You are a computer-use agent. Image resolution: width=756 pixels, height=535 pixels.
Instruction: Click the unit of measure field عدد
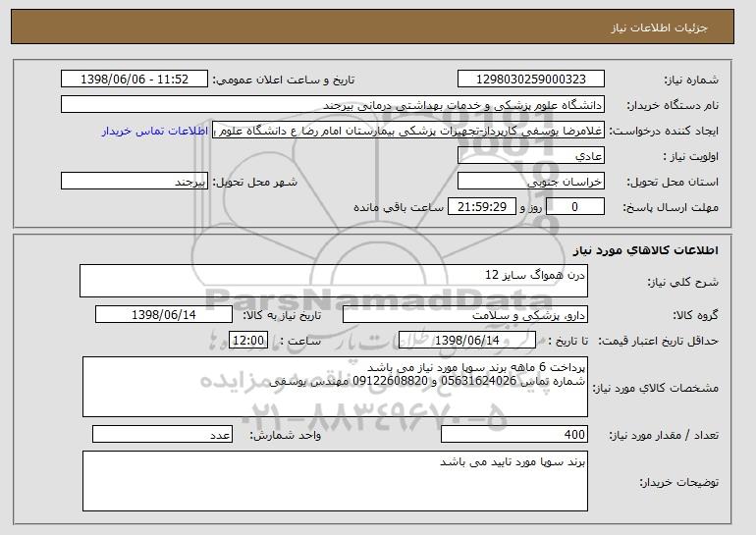(162, 434)
